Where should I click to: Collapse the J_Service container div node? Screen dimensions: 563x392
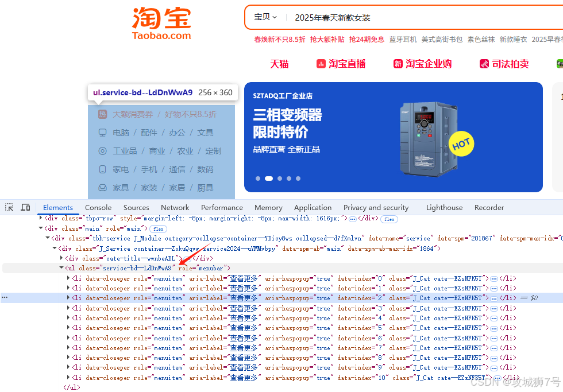[x=55, y=248]
